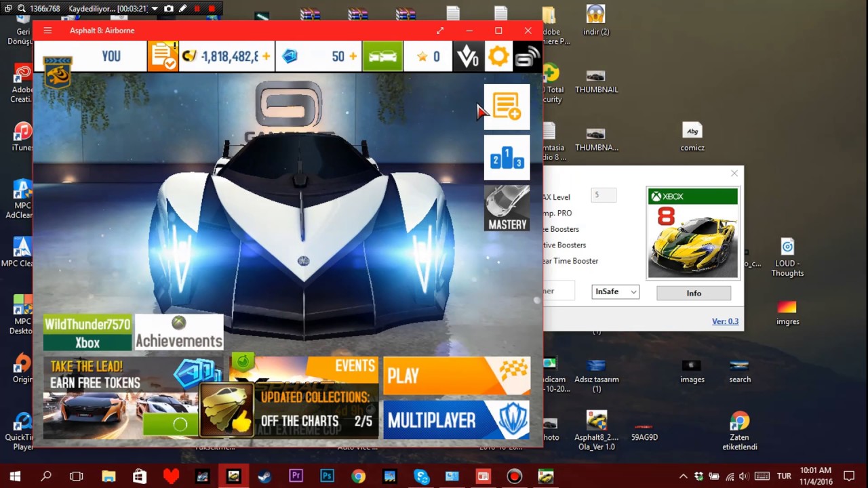
Task: Start the game with PLAY
Action: click(456, 375)
